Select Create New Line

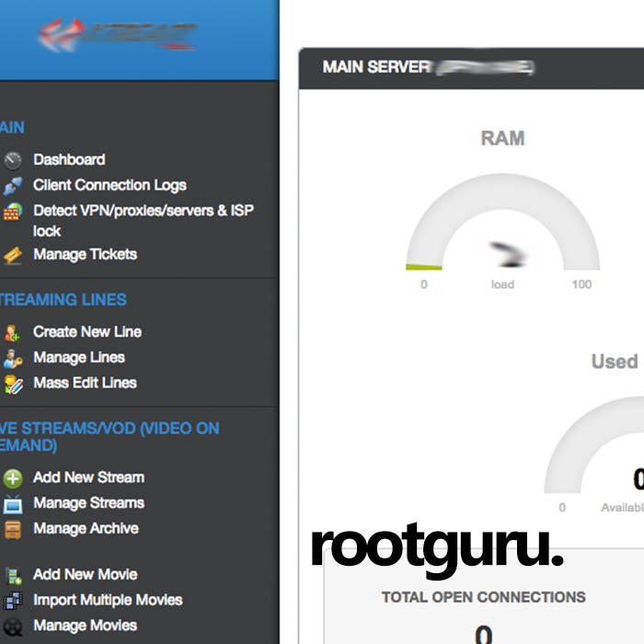(x=87, y=332)
